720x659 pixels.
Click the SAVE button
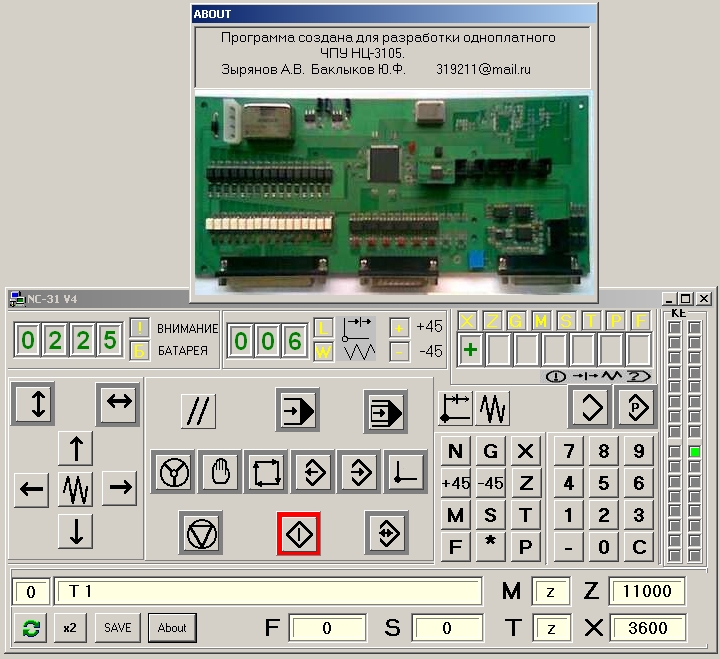pos(118,628)
